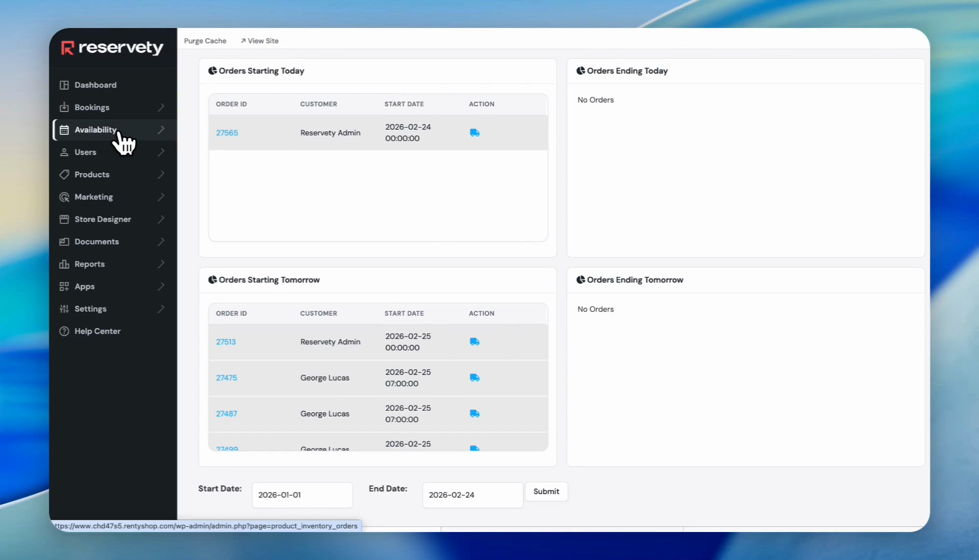Click the Marketing target icon
The width and height of the screenshot is (979, 560).
pyautogui.click(x=64, y=197)
